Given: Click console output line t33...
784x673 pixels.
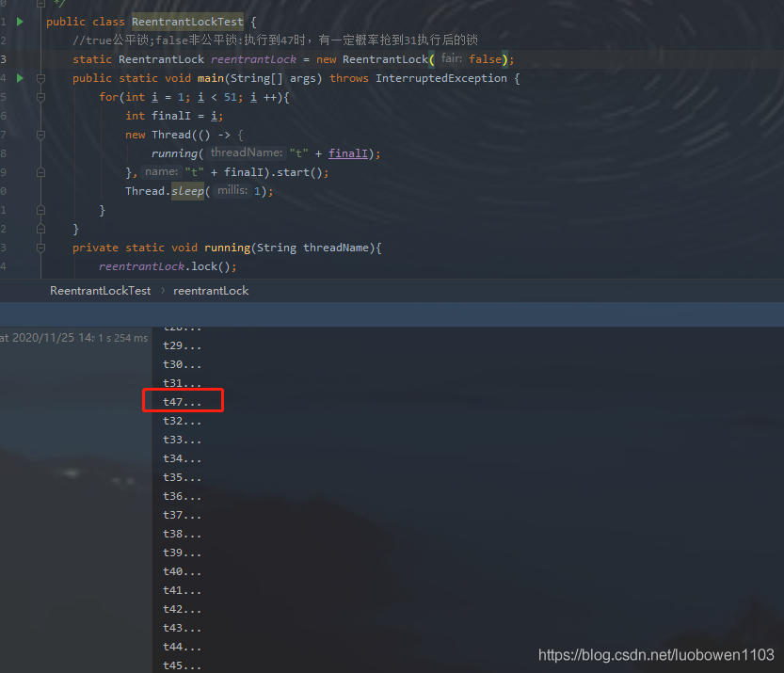Looking at the screenshot, I should [182, 440].
